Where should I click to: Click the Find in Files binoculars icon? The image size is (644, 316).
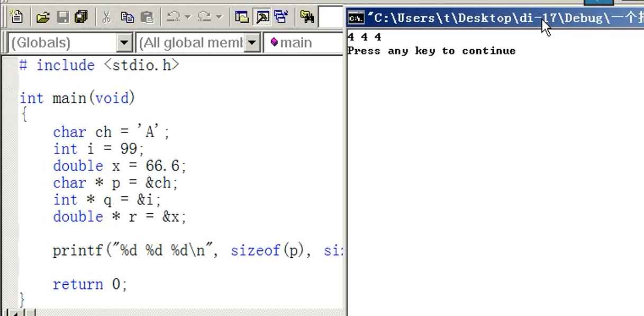click(x=307, y=17)
